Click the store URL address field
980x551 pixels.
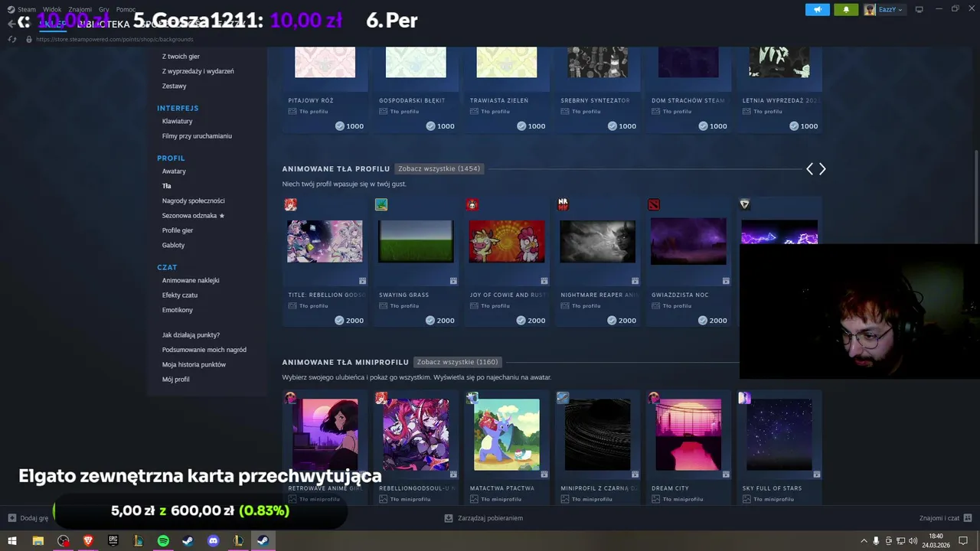point(115,39)
